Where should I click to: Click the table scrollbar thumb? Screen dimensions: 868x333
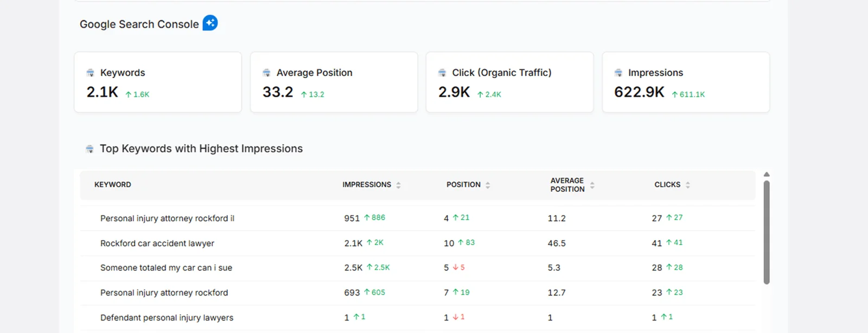click(x=767, y=232)
